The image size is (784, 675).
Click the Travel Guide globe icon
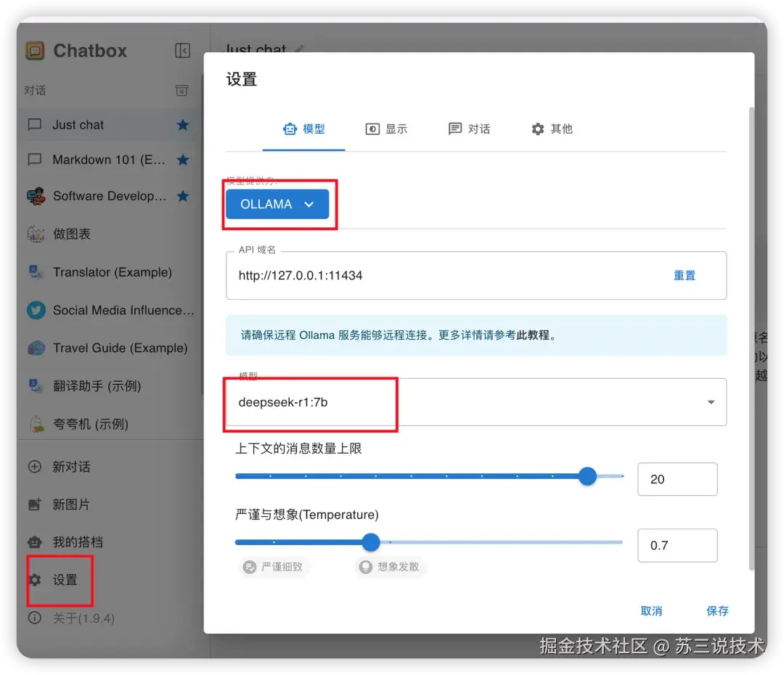coord(36,348)
